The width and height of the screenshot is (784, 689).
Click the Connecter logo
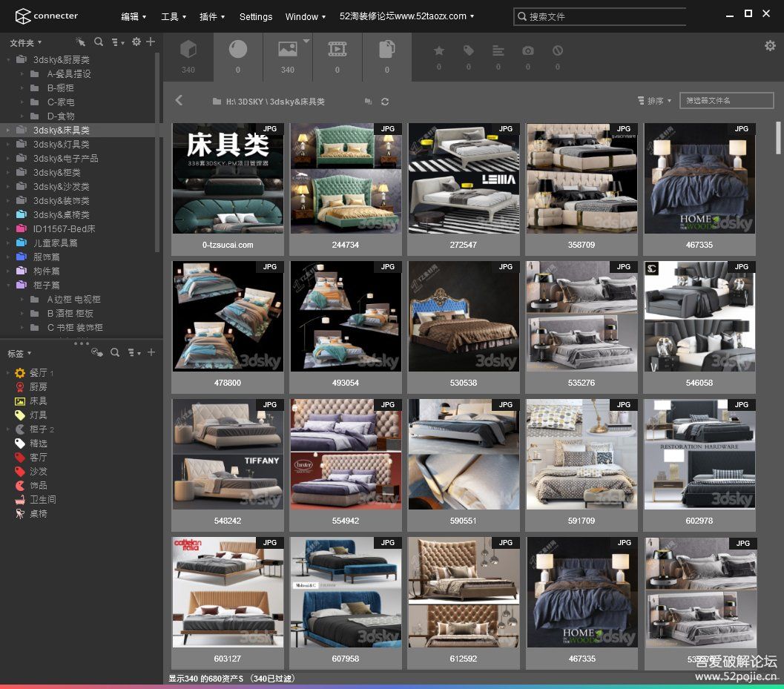(47, 16)
